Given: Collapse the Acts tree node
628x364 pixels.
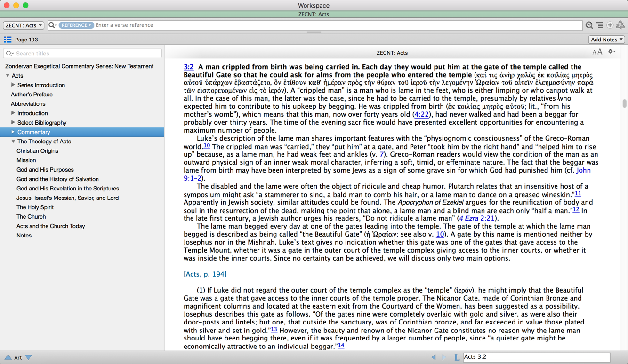Looking at the screenshot, I should tap(8, 76).
